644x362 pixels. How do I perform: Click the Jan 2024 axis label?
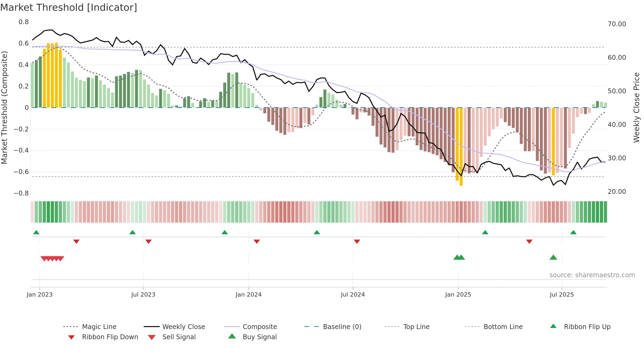pyautogui.click(x=248, y=294)
